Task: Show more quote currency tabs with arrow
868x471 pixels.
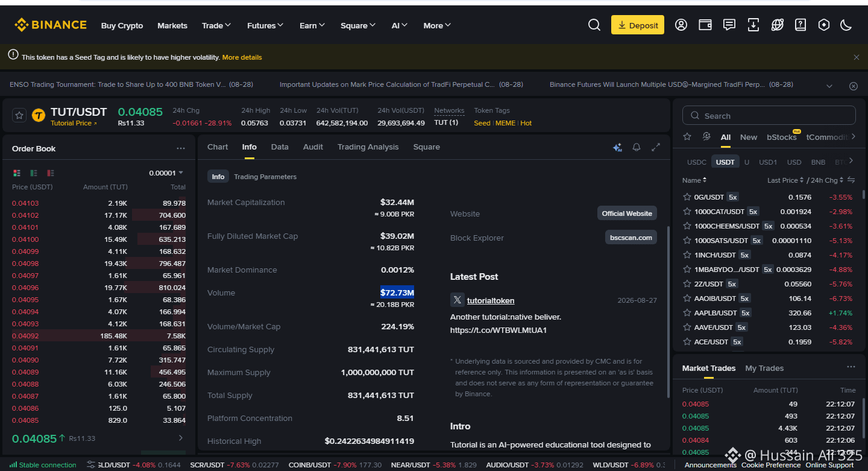Action: tap(851, 161)
